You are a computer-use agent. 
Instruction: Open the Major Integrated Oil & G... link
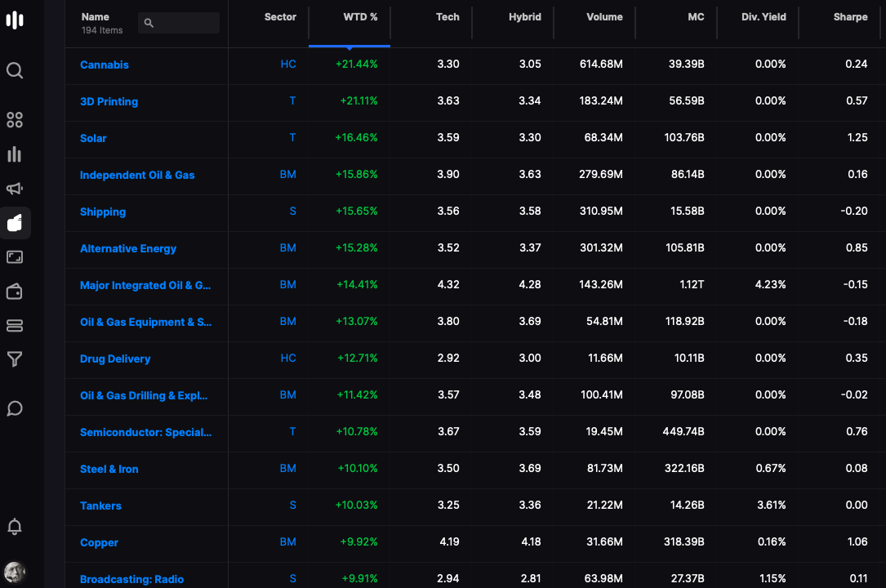[x=145, y=285]
